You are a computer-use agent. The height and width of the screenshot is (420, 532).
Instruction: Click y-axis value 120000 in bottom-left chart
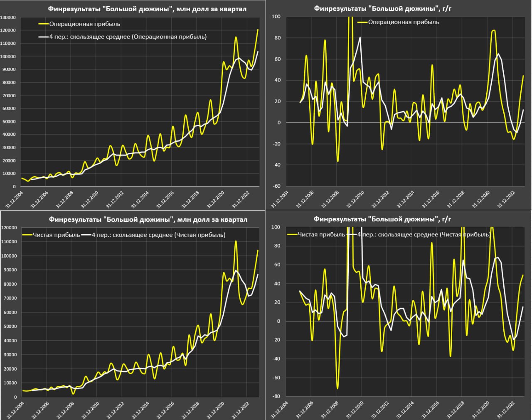[8, 228]
